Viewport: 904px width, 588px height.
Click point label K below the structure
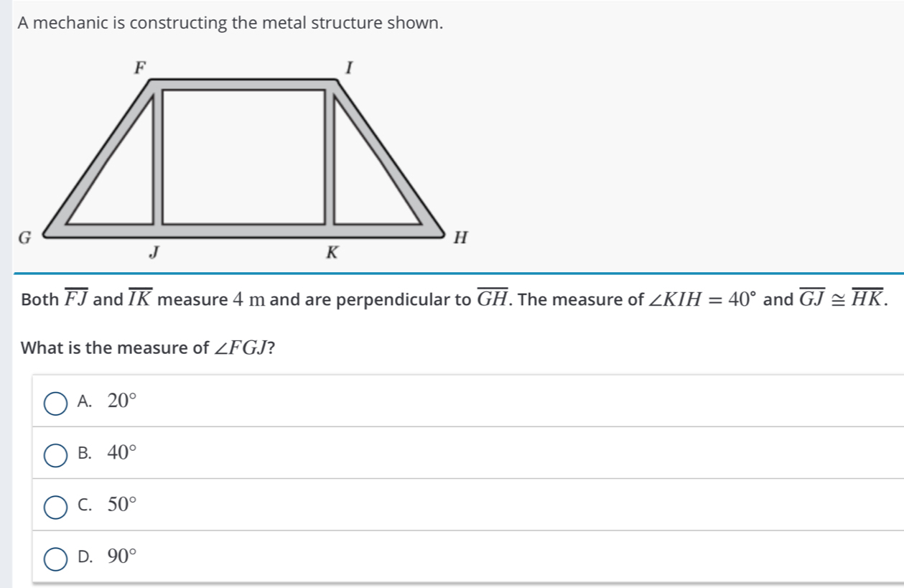[331, 252]
